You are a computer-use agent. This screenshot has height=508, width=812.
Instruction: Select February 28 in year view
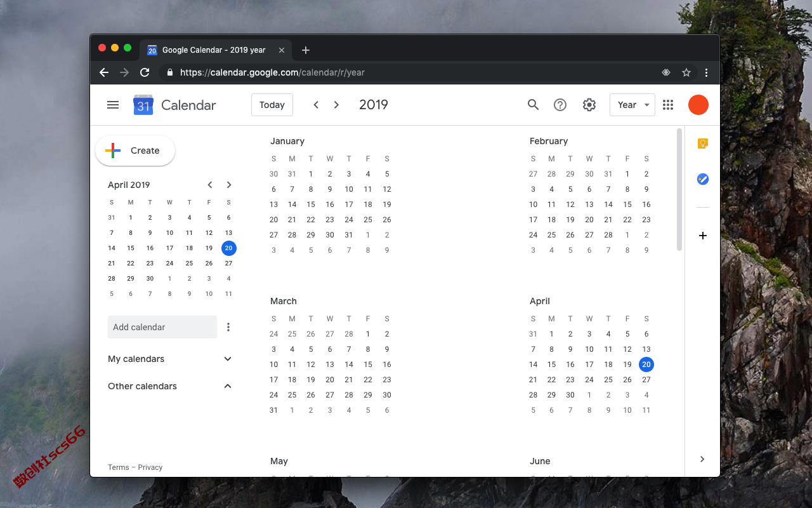tap(608, 235)
